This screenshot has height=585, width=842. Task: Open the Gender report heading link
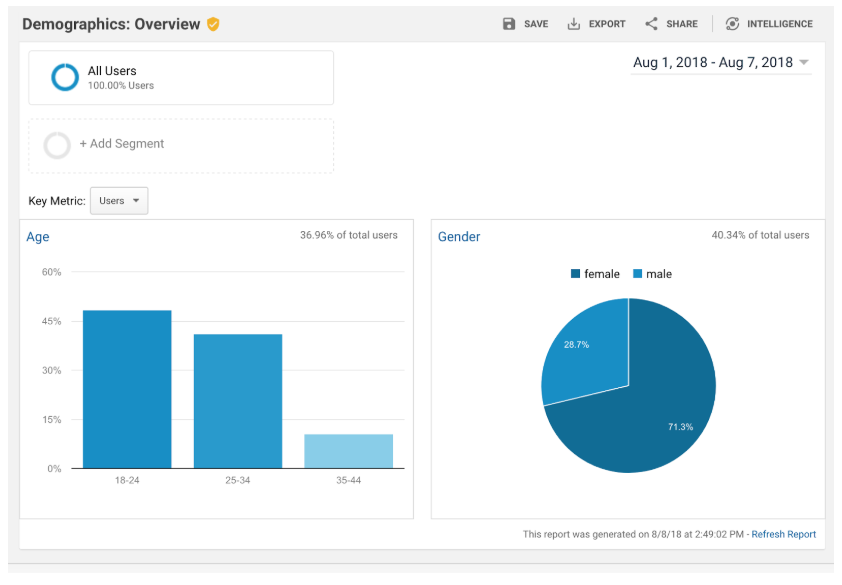tap(459, 237)
